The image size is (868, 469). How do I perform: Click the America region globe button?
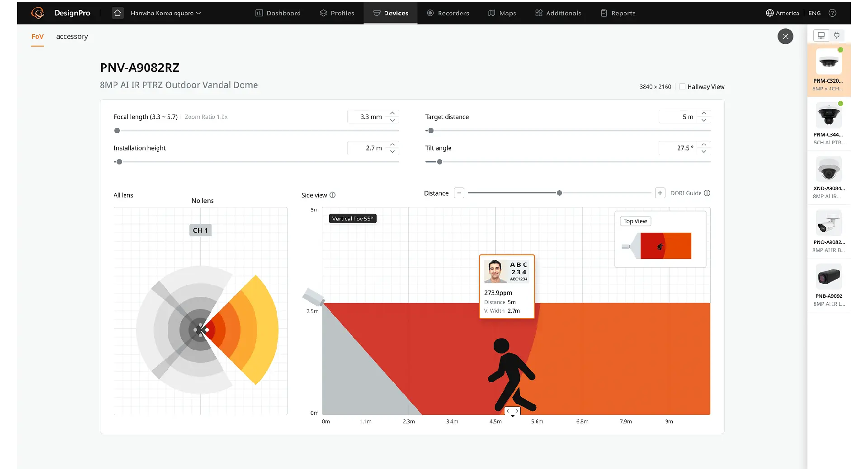[x=782, y=13]
